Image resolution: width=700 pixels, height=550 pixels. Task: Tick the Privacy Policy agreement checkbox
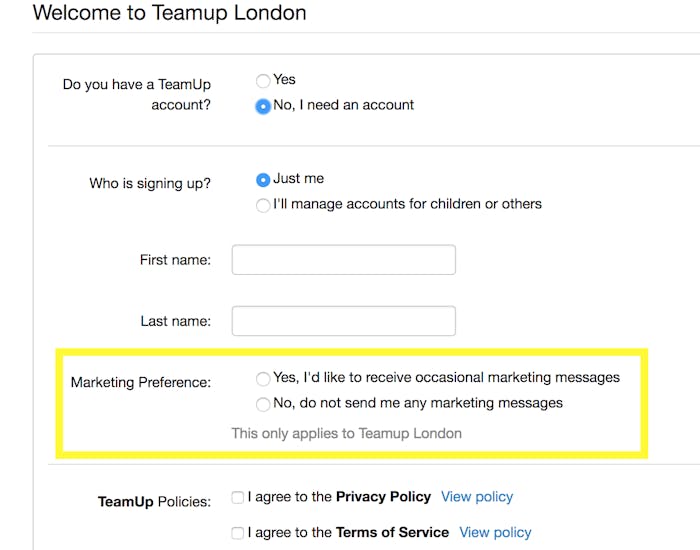coord(237,497)
